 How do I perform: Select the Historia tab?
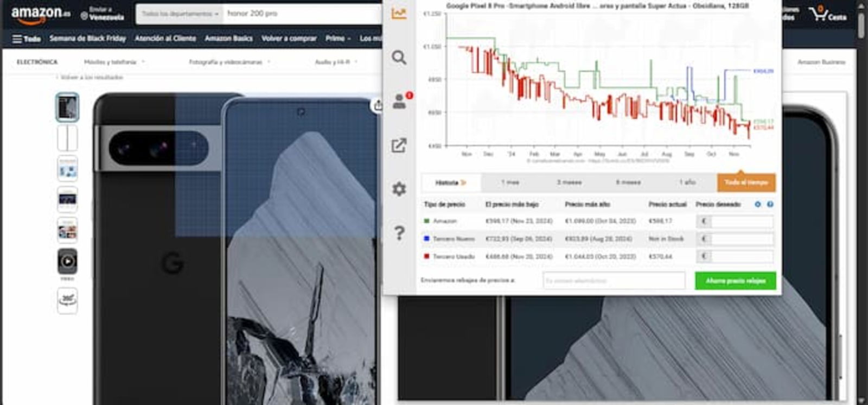click(x=451, y=182)
